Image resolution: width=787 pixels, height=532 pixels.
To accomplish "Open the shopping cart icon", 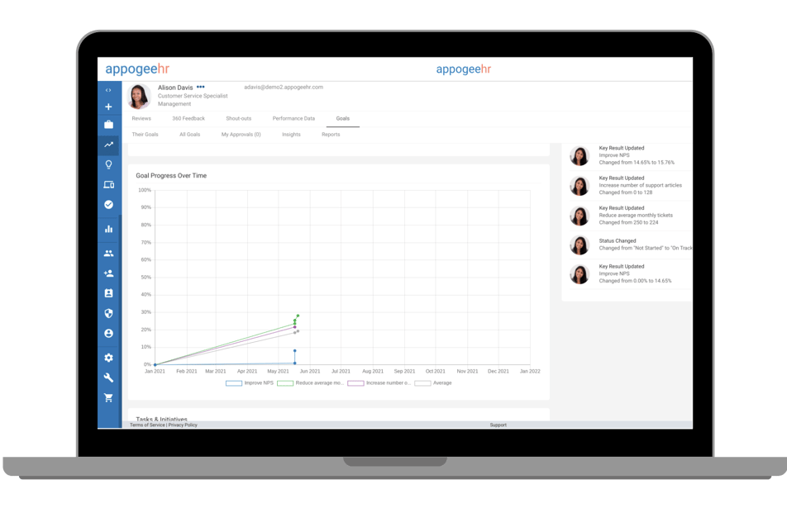I will (108, 397).
